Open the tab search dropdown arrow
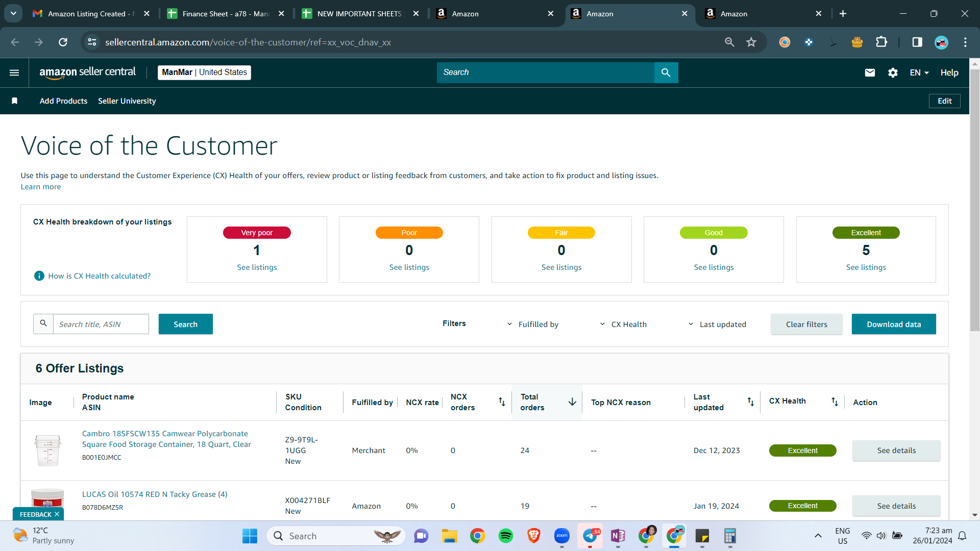This screenshot has width=980, height=551. pyautogui.click(x=13, y=13)
